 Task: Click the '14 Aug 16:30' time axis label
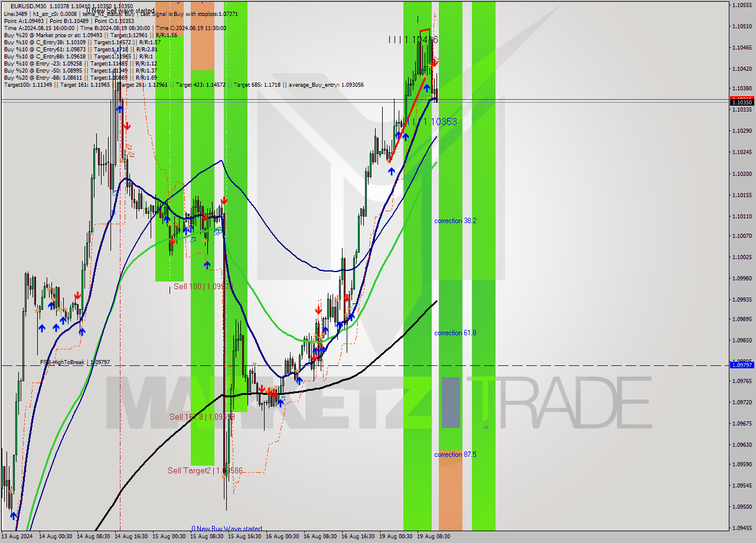(x=131, y=537)
